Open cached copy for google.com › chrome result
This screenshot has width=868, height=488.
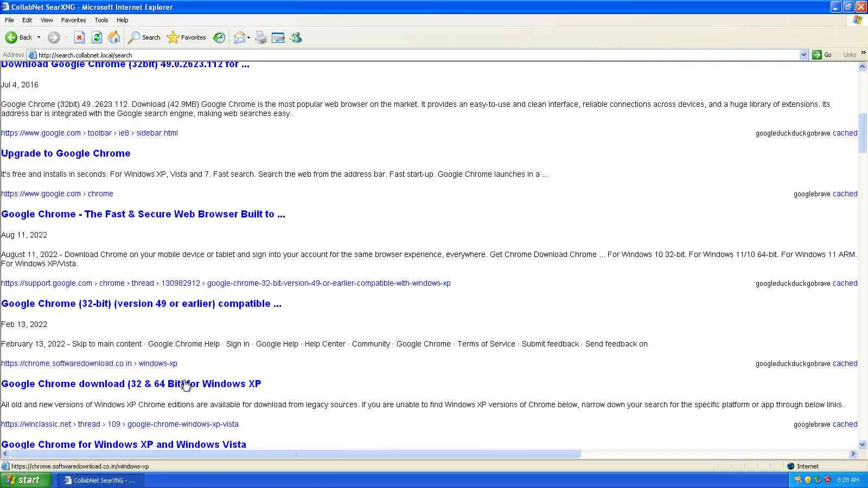845,194
